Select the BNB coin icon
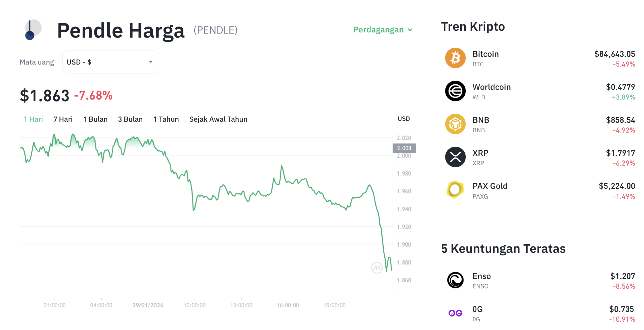 pos(455,124)
